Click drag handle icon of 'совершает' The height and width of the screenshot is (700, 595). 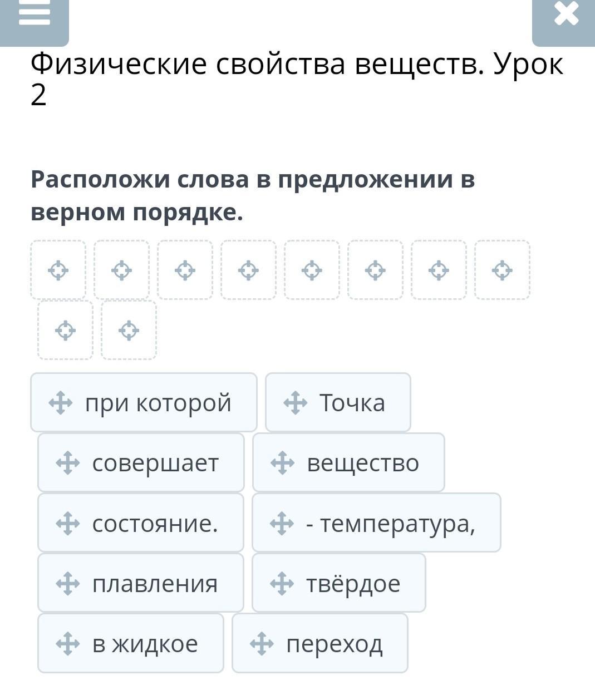coord(68,463)
